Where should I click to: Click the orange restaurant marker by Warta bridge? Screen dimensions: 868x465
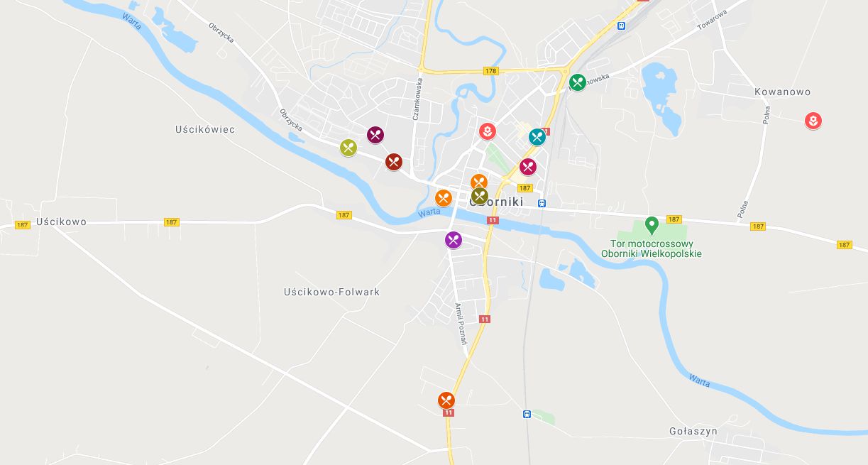[x=444, y=198]
